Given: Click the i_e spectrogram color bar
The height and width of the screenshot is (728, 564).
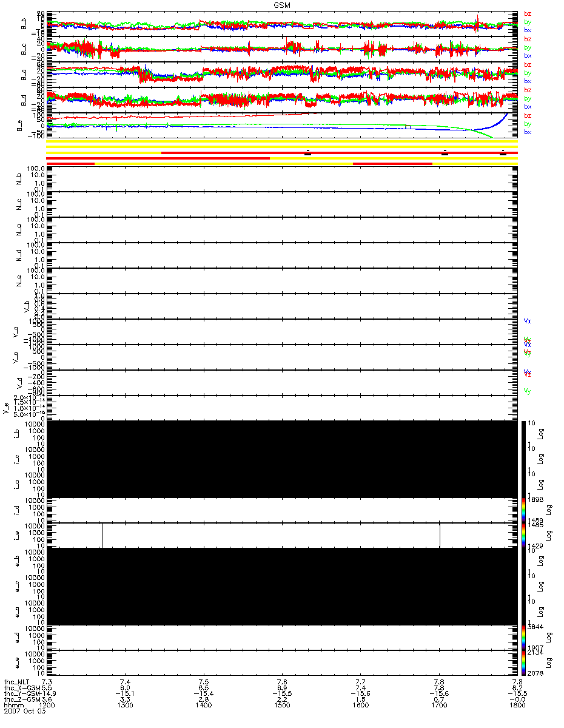Looking at the screenshot, I should (x=523, y=535).
